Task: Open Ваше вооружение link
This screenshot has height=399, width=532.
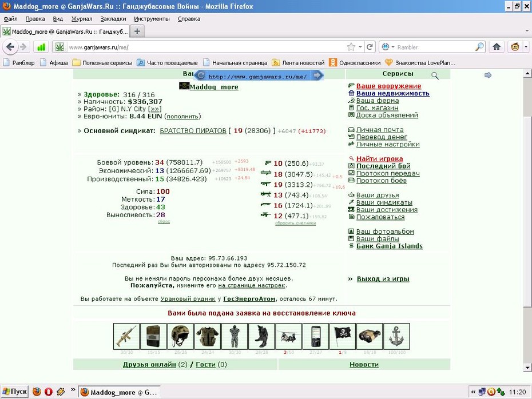Action: click(x=388, y=86)
